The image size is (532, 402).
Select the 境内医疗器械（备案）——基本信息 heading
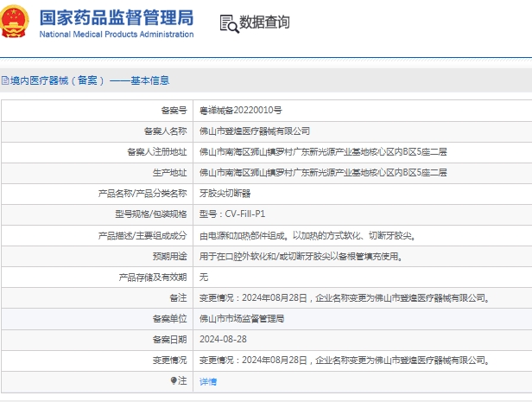[x=90, y=80]
